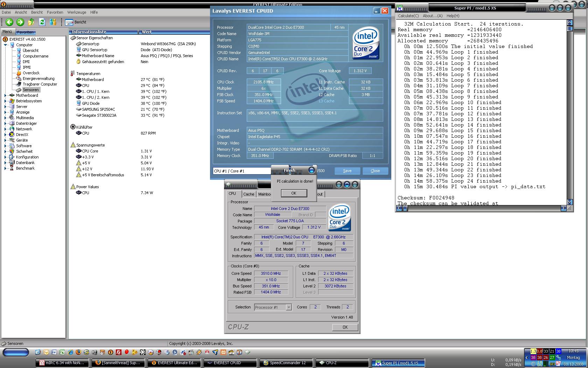Click the red balloon quick launch icon
The width and height of the screenshot is (588, 368).
[127, 352]
